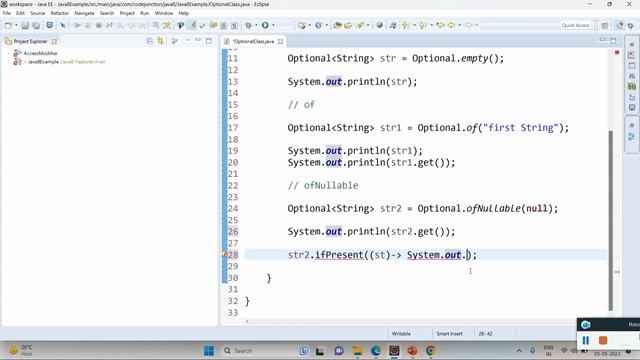Maximize the Project Explorer panel
The image size is (640, 360).
click(x=209, y=40)
